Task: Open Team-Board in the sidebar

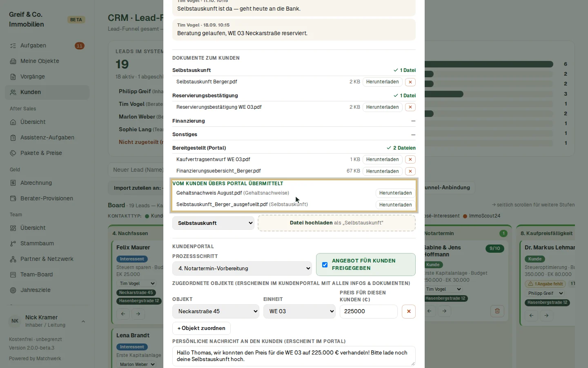Action: tap(47, 275)
